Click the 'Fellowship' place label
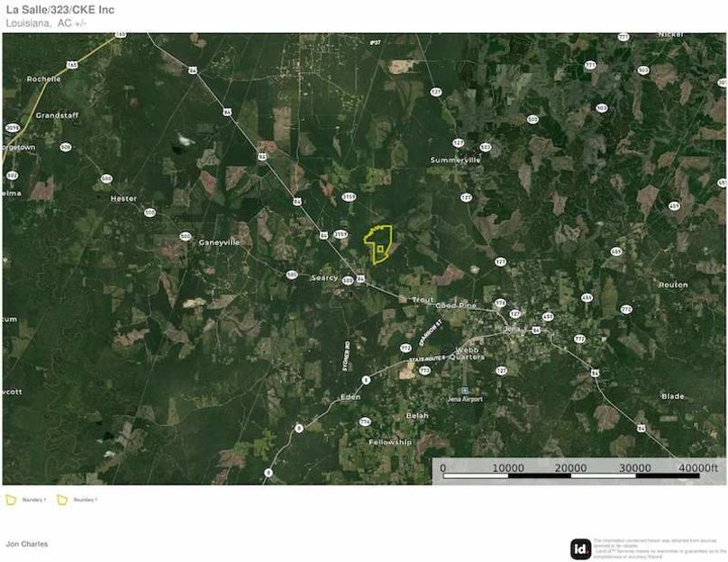The height and width of the screenshot is (562, 728). tap(390, 442)
